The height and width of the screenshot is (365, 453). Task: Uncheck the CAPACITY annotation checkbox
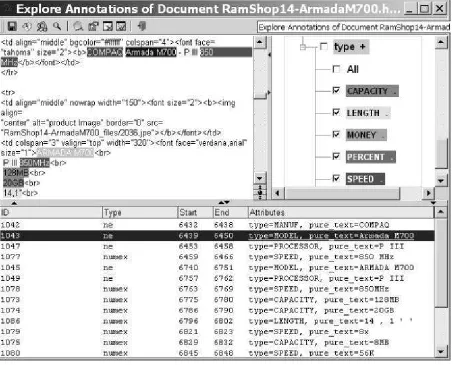point(336,90)
